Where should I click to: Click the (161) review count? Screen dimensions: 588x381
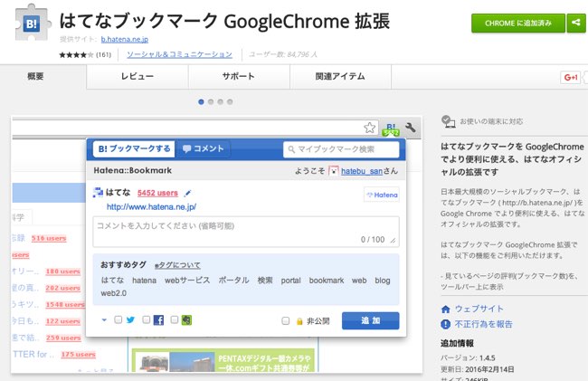point(103,54)
